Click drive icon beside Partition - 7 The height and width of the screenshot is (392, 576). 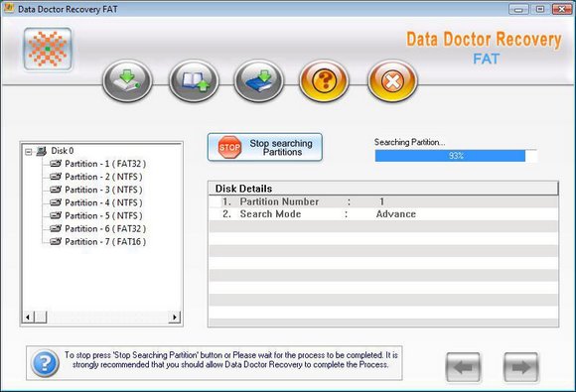pos(56,241)
